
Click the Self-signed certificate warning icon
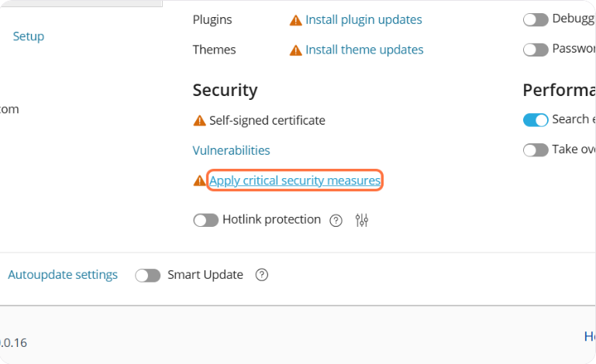pos(199,121)
